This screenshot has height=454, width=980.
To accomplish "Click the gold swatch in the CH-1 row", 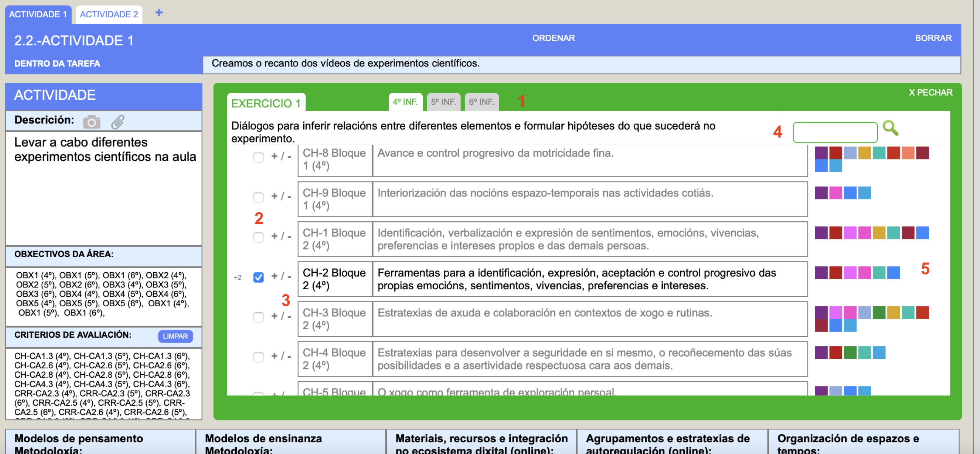I will point(879,233).
